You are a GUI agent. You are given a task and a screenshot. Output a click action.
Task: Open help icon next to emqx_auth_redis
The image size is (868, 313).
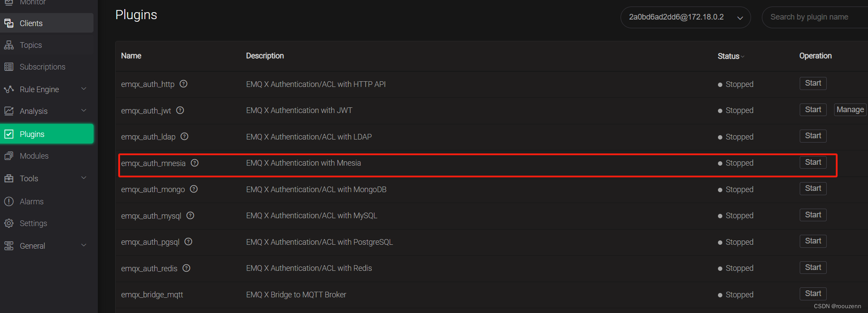click(x=187, y=268)
